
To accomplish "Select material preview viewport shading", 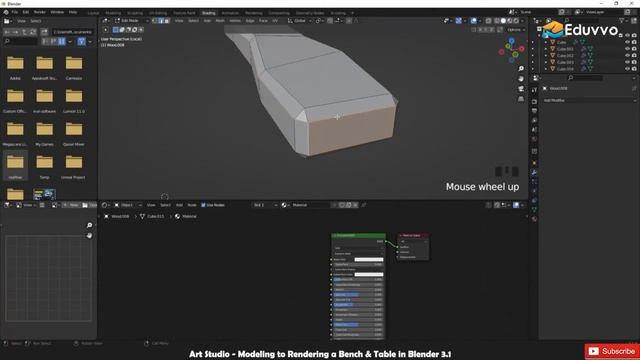I will [510, 21].
